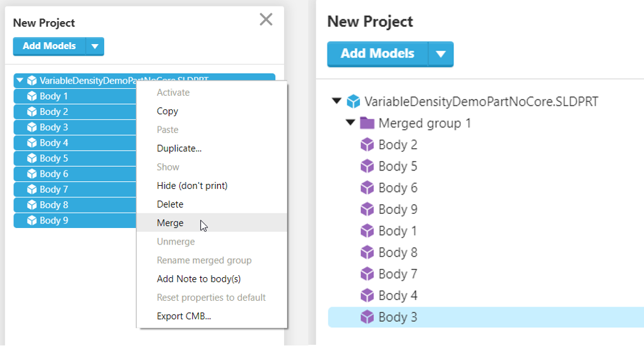Screen dimensions: 644x348
Task: Open the left Add Models dropdown arrow
Action: 95,46
